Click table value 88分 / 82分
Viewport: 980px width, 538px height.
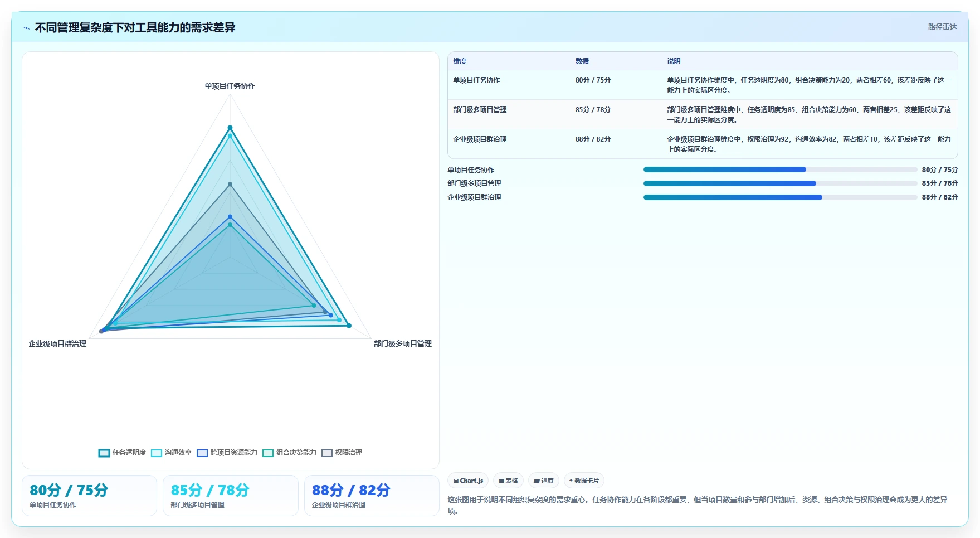[593, 139]
